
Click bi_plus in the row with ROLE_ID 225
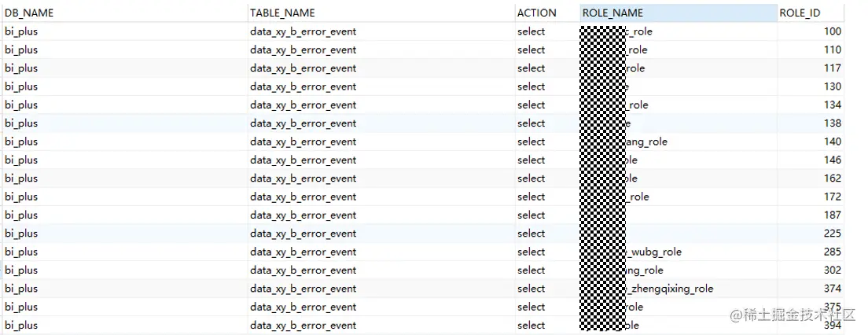click(21, 233)
